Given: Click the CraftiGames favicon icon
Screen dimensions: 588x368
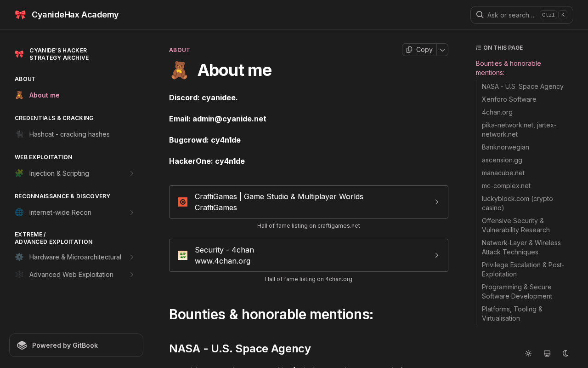Looking at the screenshot, I should 183,202.
